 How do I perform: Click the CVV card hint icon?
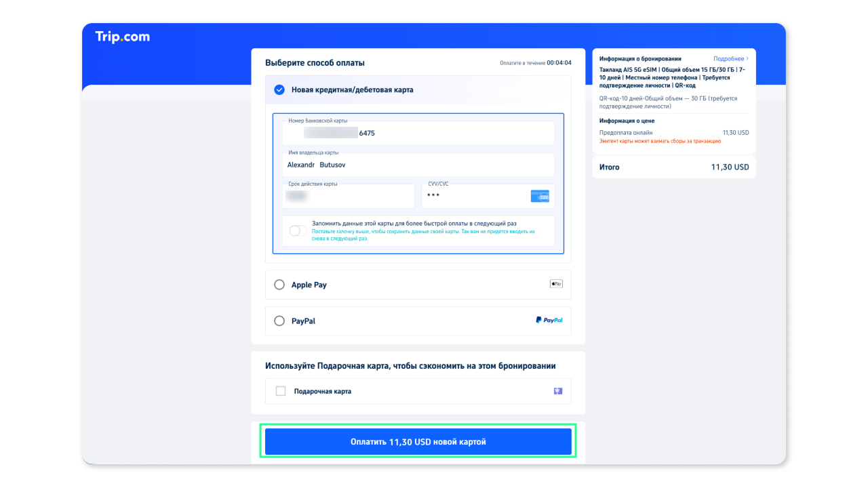[540, 196]
